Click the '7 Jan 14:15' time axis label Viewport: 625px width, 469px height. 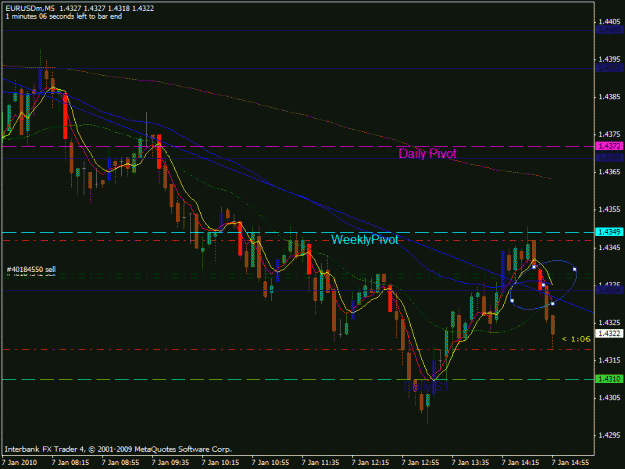(x=521, y=463)
